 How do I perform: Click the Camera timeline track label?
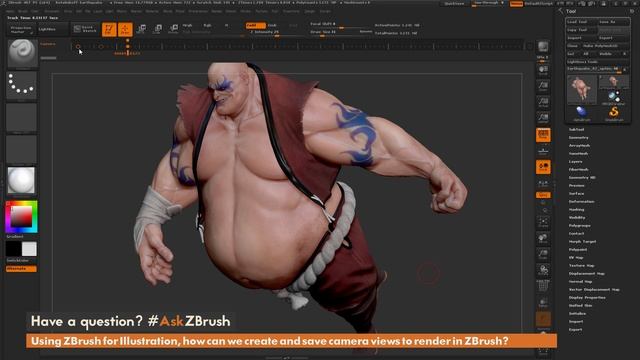[x=48, y=44]
